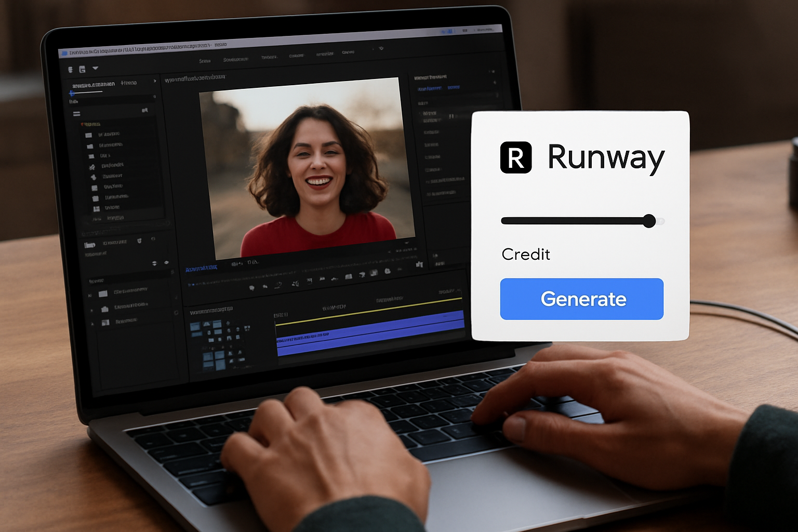This screenshot has height=532, width=798.
Task: Click the Credit label text
Action: pos(526,254)
